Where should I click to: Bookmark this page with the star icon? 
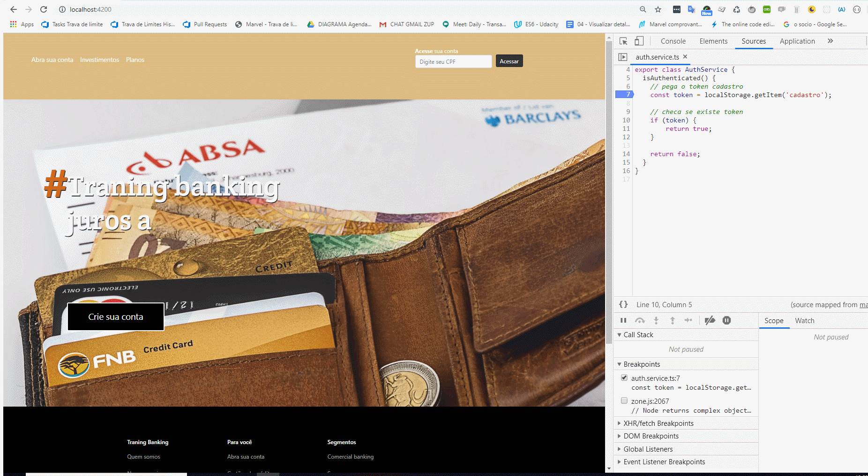658,9
